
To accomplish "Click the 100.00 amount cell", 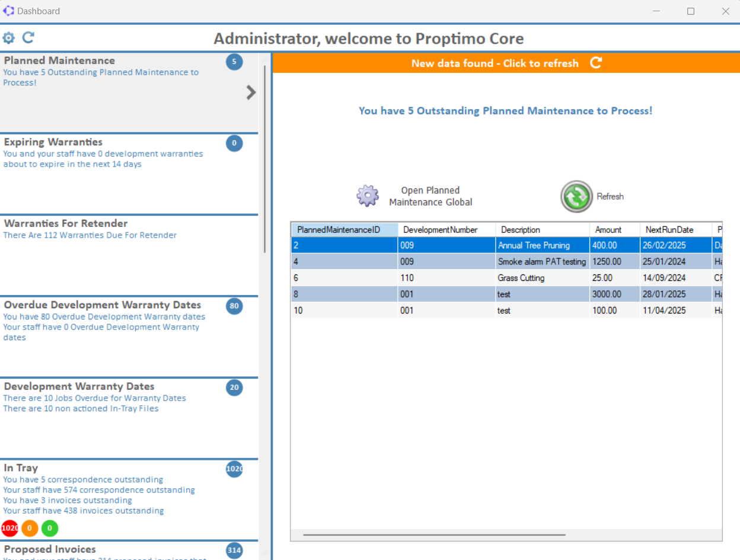I will 615,311.
